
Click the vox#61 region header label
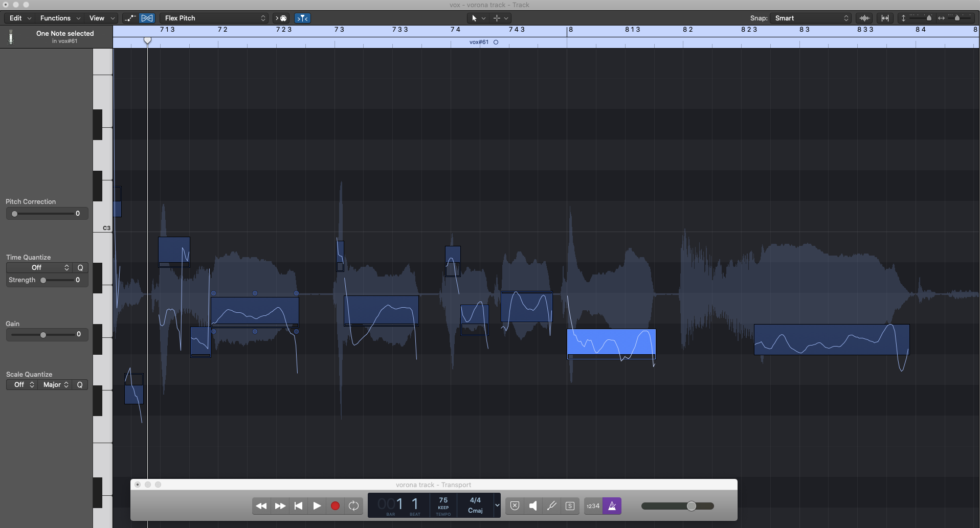pyautogui.click(x=479, y=42)
